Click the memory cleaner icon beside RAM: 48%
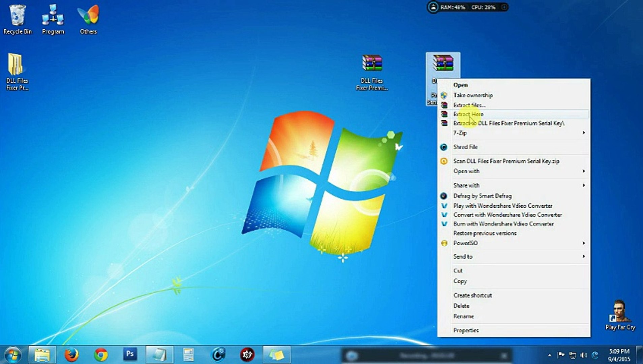The image size is (643, 364). tap(433, 7)
